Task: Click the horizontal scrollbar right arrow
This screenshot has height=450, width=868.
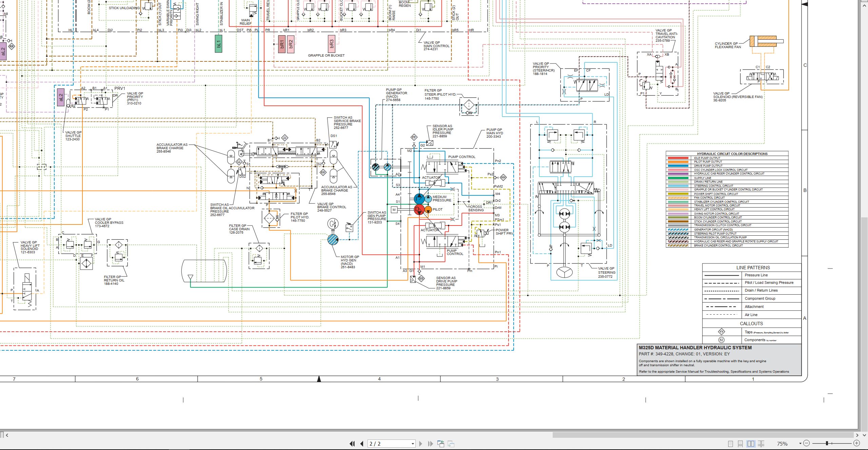Action: tap(857, 435)
